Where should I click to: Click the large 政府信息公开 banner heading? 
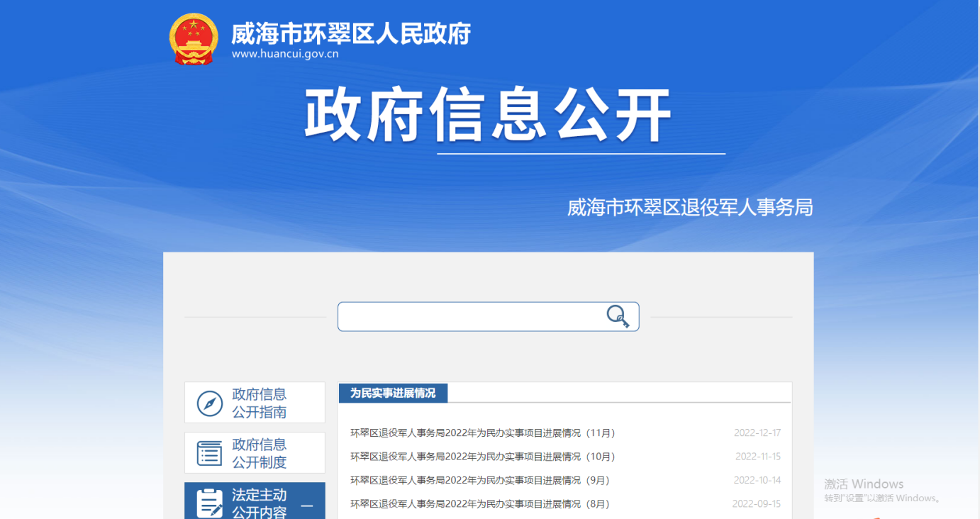coord(488,115)
